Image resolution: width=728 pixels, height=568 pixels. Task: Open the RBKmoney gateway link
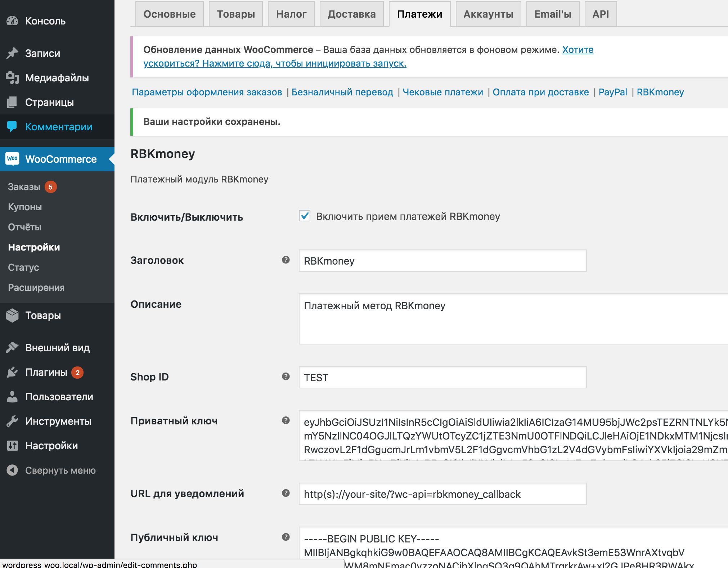coord(660,92)
